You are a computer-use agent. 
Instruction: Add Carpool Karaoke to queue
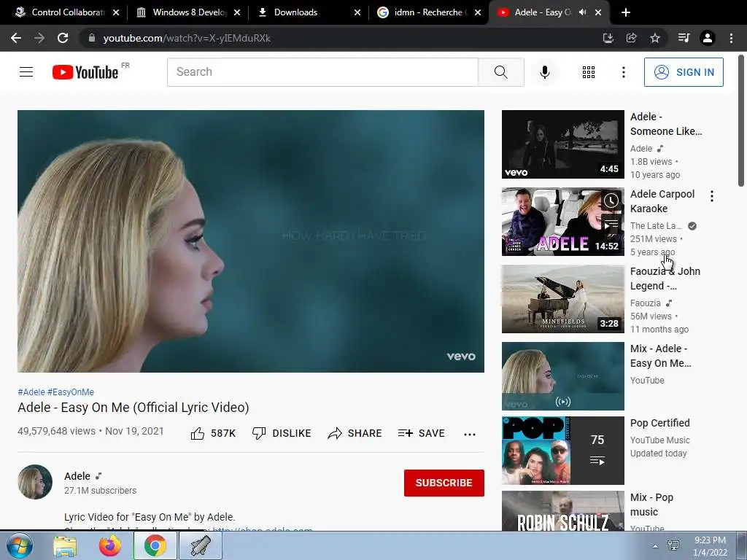coord(611,225)
